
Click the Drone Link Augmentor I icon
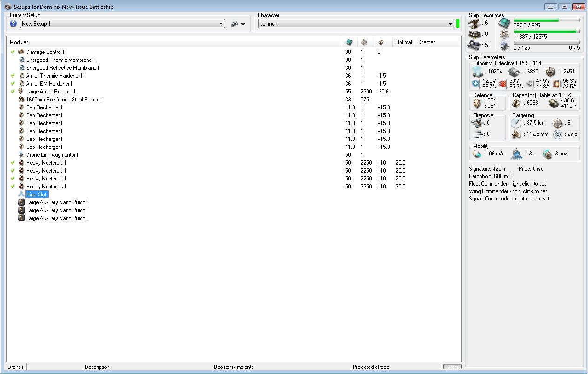[x=21, y=155]
